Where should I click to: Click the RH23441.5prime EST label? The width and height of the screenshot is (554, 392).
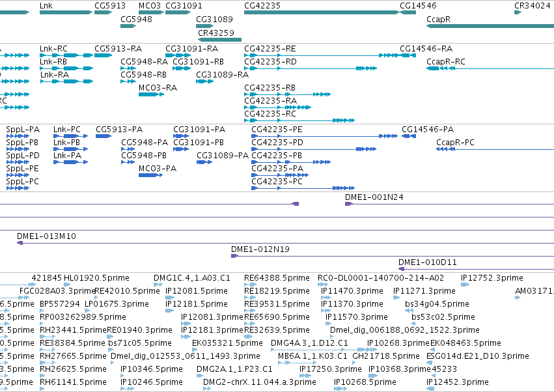pyautogui.click(x=73, y=330)
